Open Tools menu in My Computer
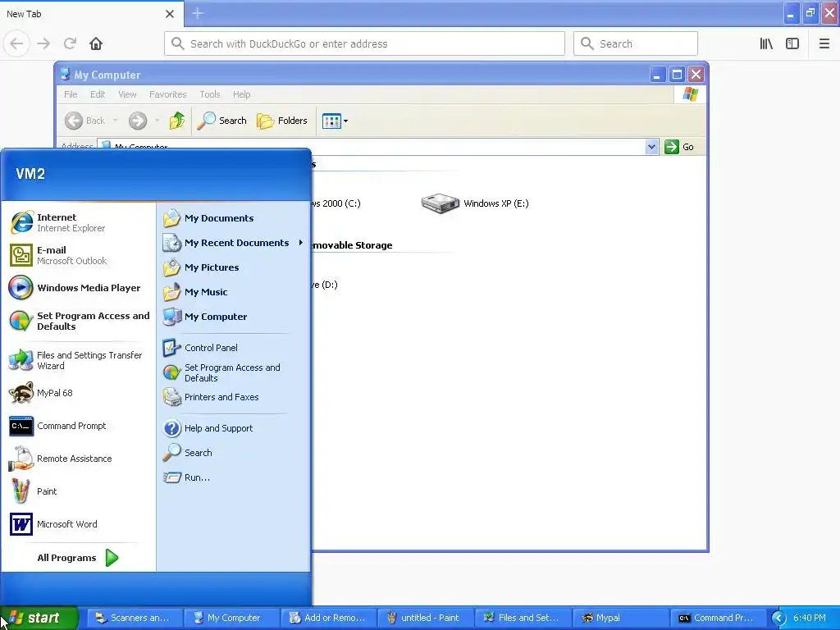Image resolution: width=840 pixels, height=630 pixels. [x=209, y=94]
